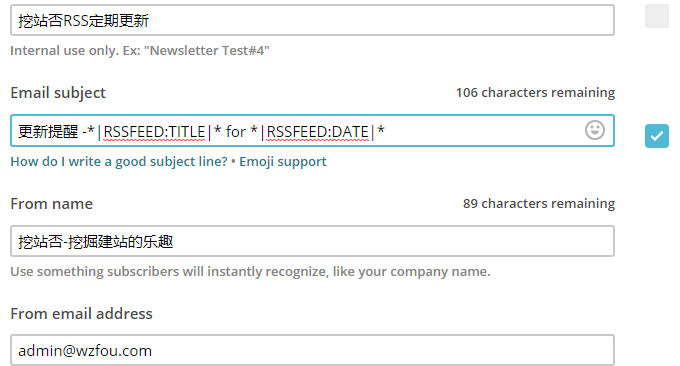
Task: Click the subscribers recognize hint under From name
Action: (x=250, y=271)
